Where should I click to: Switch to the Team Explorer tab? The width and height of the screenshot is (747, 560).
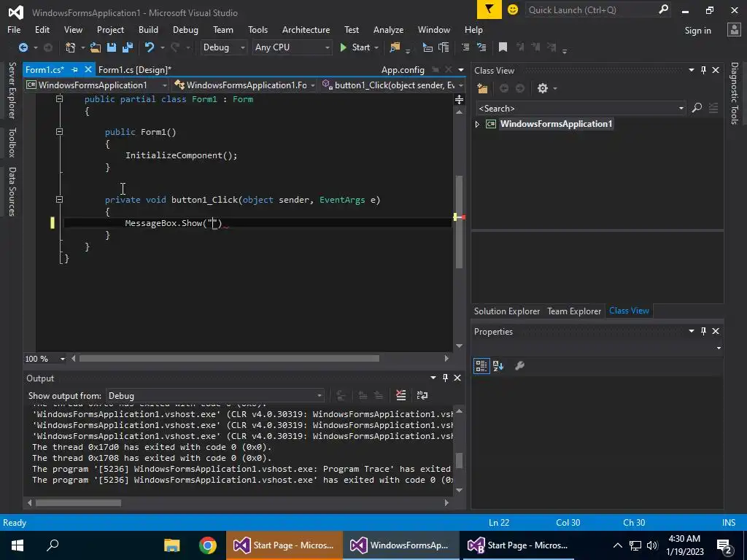574,311
